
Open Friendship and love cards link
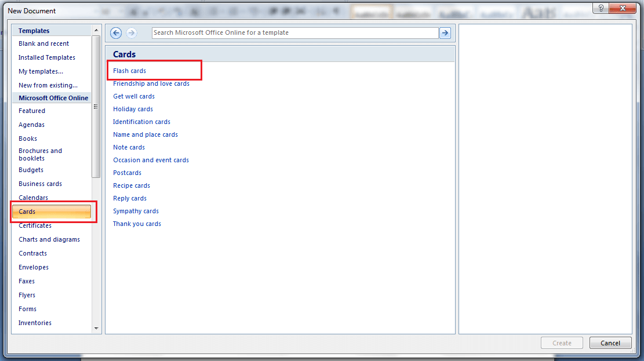(151, 83)
